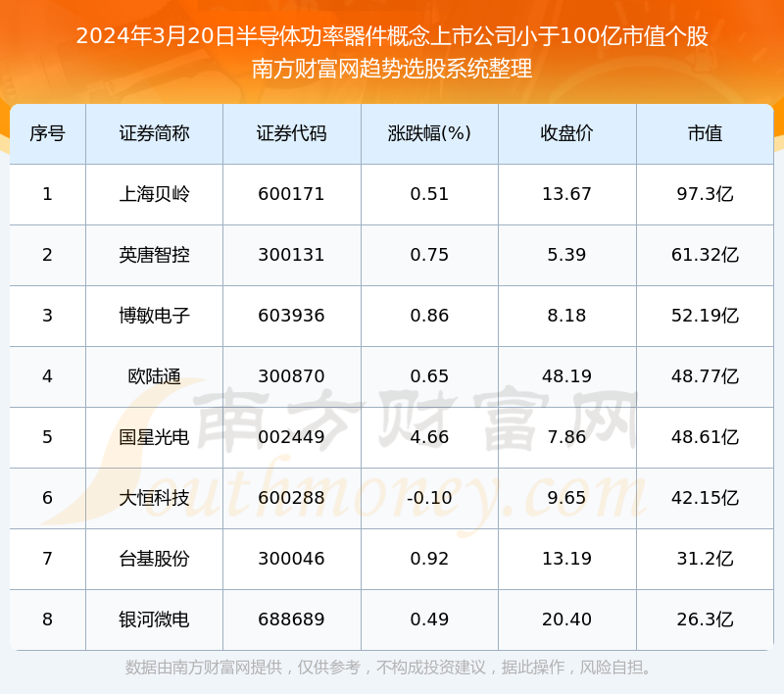Select stock name 博敏电子
Image resolution: width=784 pixels, height=694 pixels.
tap(154, 316)
